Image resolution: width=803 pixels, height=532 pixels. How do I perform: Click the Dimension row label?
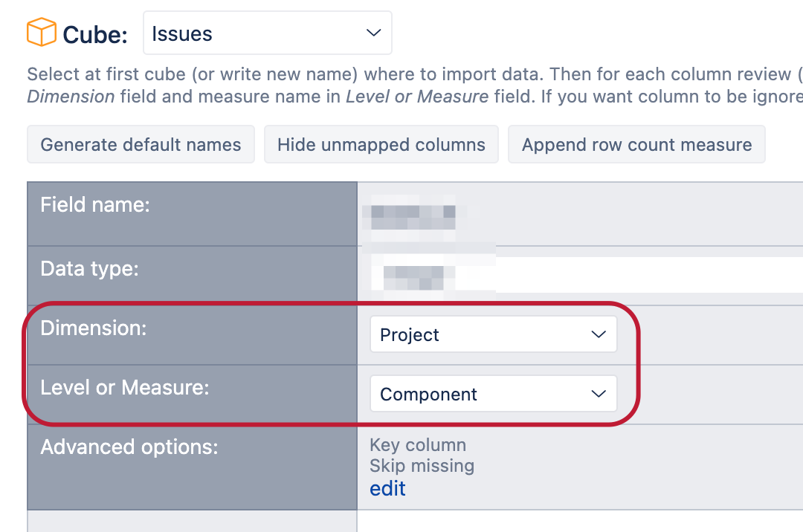(94, 328)
